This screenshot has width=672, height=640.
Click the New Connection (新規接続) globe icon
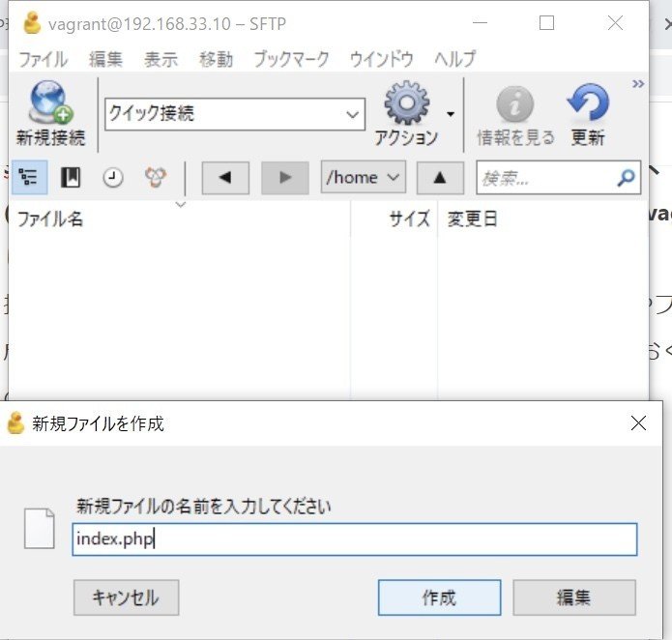pyautogui.click(x=50, y=102)
